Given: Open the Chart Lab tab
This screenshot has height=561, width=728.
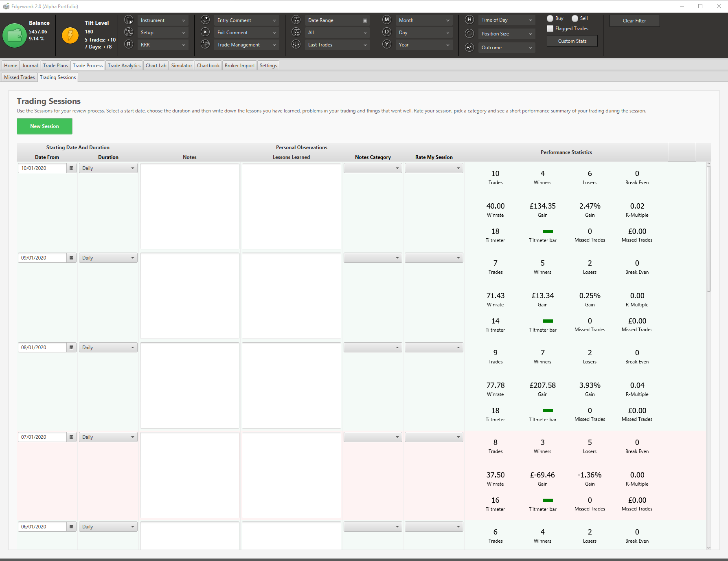Looking at the screenshot, I should tap(156, 66).
